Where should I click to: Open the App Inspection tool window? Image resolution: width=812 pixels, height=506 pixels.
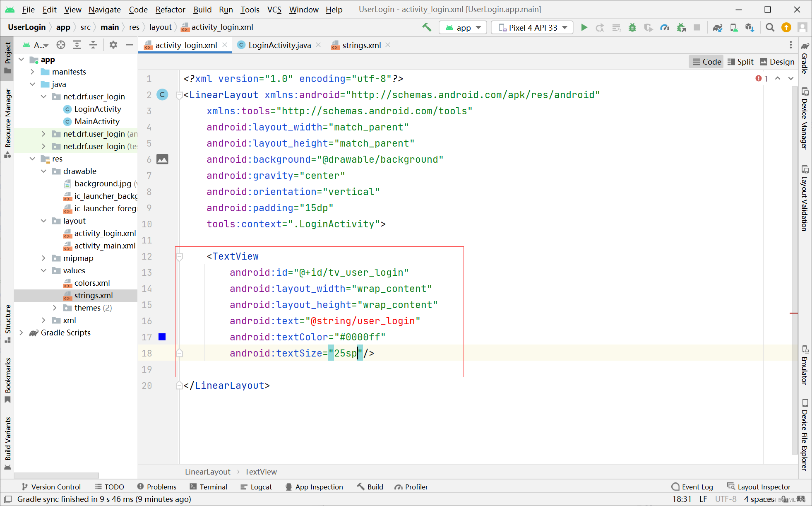pyautogui.click(x=314, y=487)
